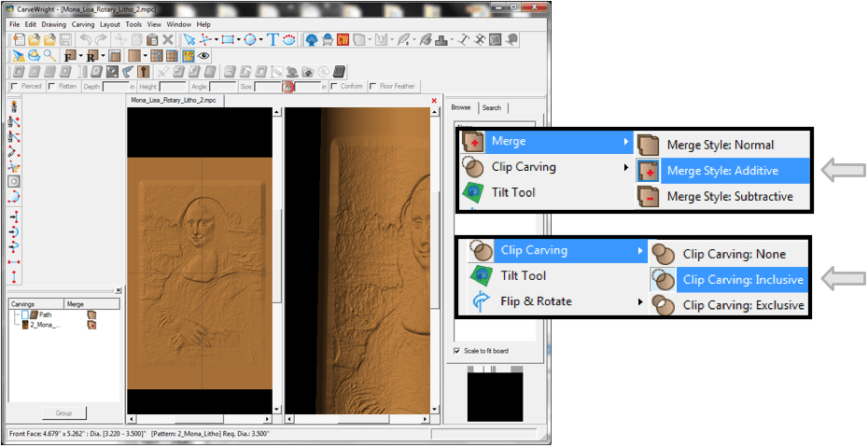Open the Carving menu
This screenshot has width=868, height=447.
tap(83, 24)
